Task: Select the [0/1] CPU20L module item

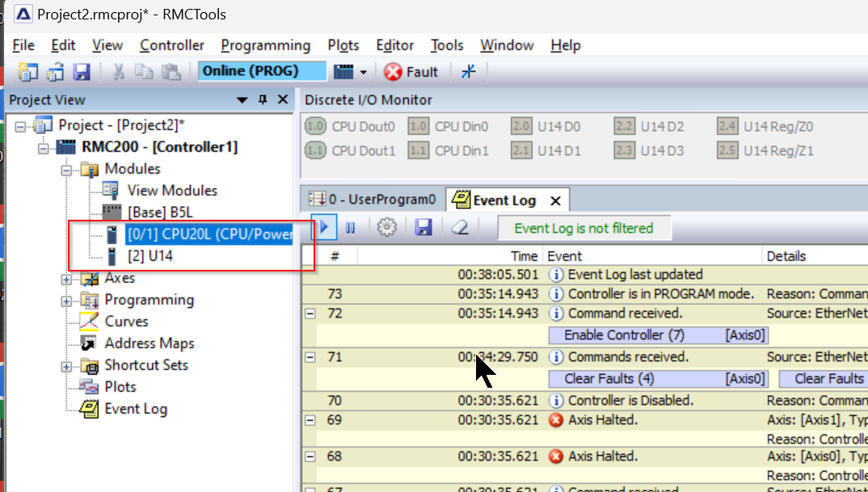Action: click(209, 234)
